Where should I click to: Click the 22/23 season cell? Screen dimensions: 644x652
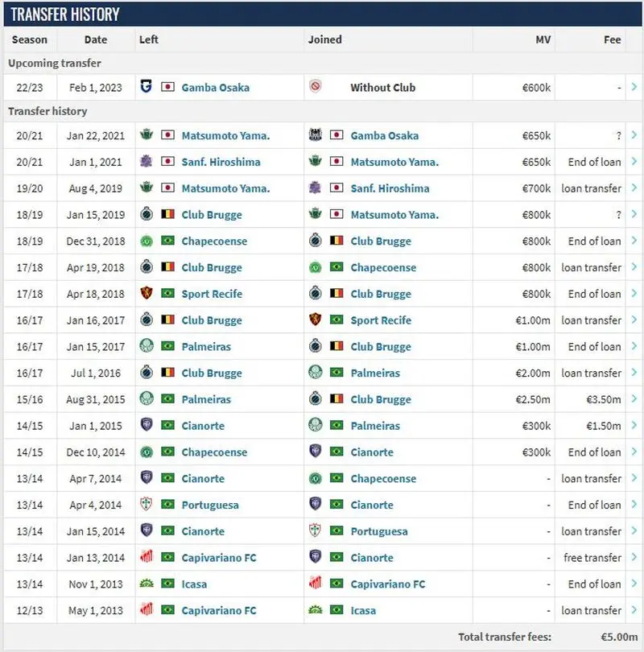[30, 87]
